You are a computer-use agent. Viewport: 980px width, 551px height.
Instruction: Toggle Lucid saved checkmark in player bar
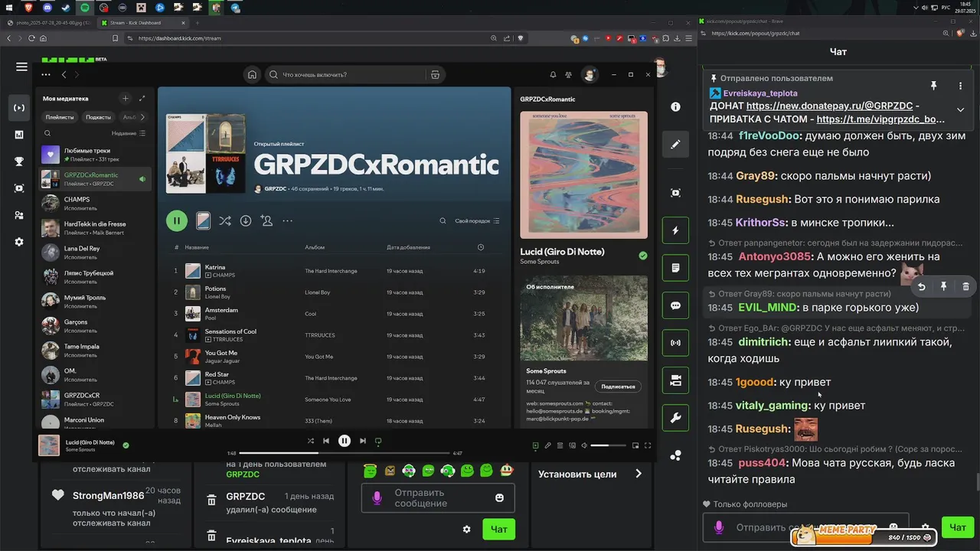(x=126, y=445)
